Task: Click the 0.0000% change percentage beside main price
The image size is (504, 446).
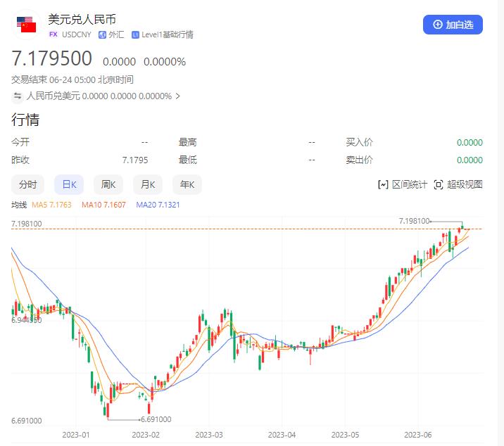Action: pyautogui.click(x=165, y=61)
